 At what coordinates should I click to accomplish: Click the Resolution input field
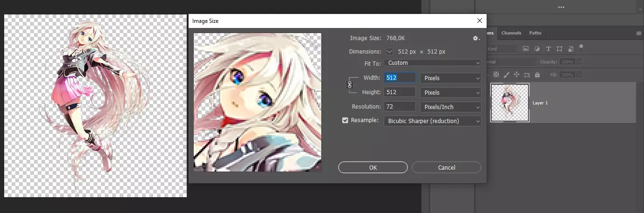click(x=400, y=107)
